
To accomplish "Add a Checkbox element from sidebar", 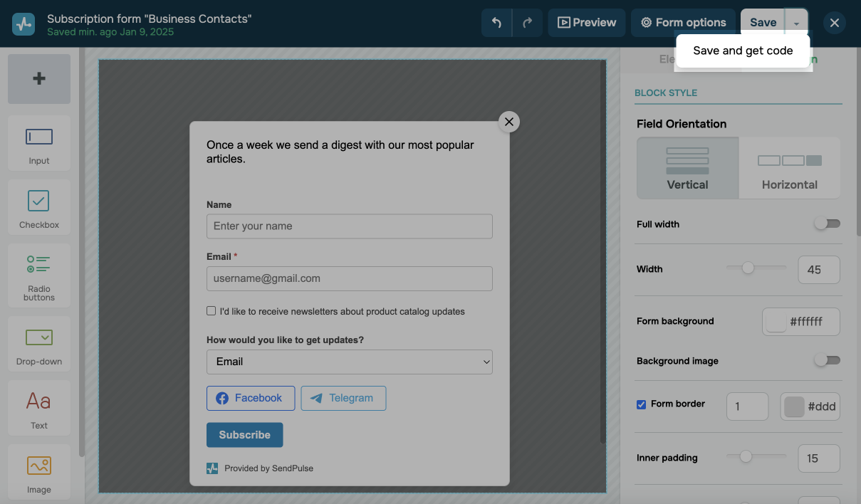I will tap(39, 207).
